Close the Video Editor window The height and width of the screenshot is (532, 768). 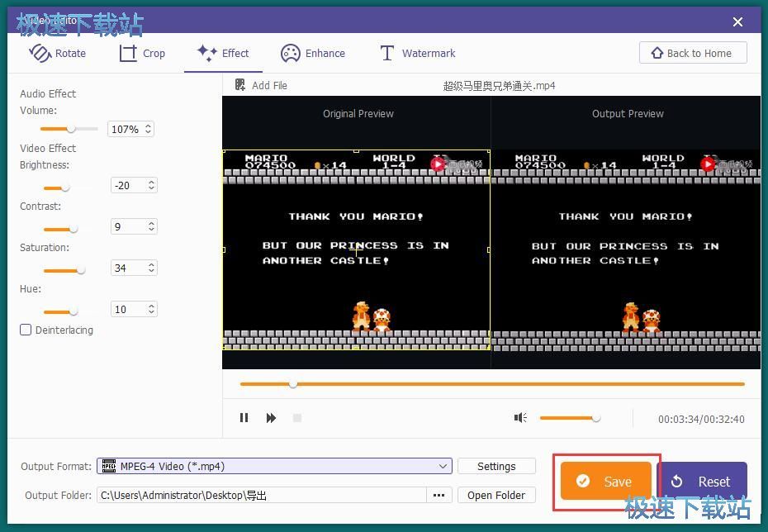(x=737, y=21)
